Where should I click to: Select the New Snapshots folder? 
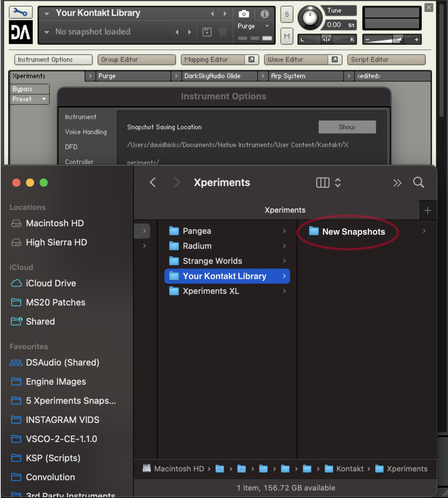pyautogui.click(x=347, y=231)
